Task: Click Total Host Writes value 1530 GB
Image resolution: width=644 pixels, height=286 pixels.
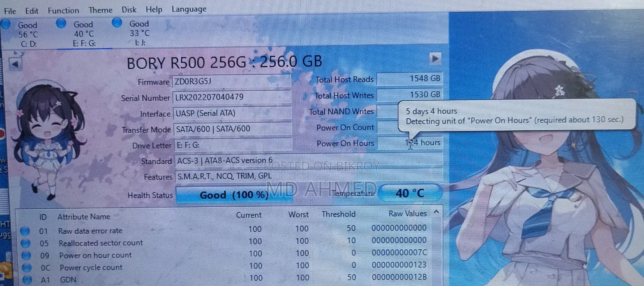Action: point(409,95)
